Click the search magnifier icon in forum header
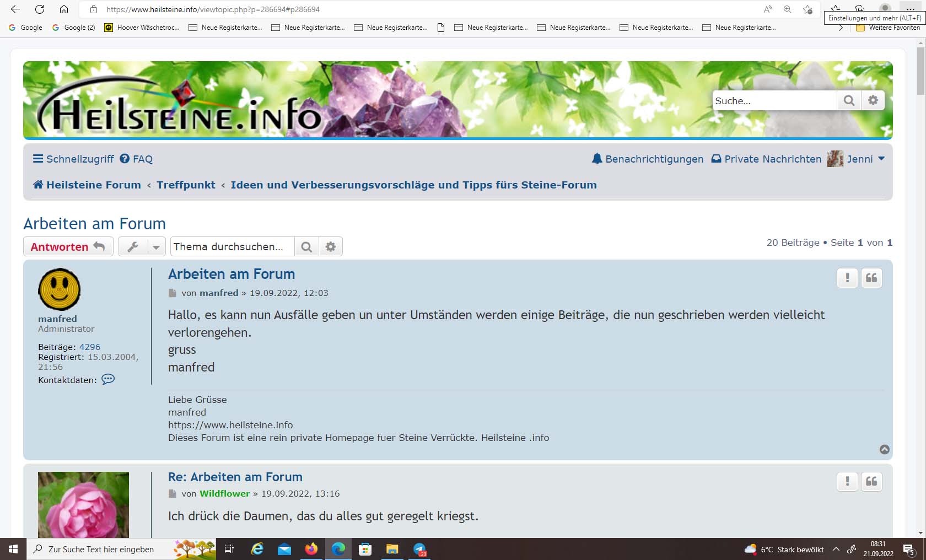Screen dimensions: 926x560 point(849,100)
